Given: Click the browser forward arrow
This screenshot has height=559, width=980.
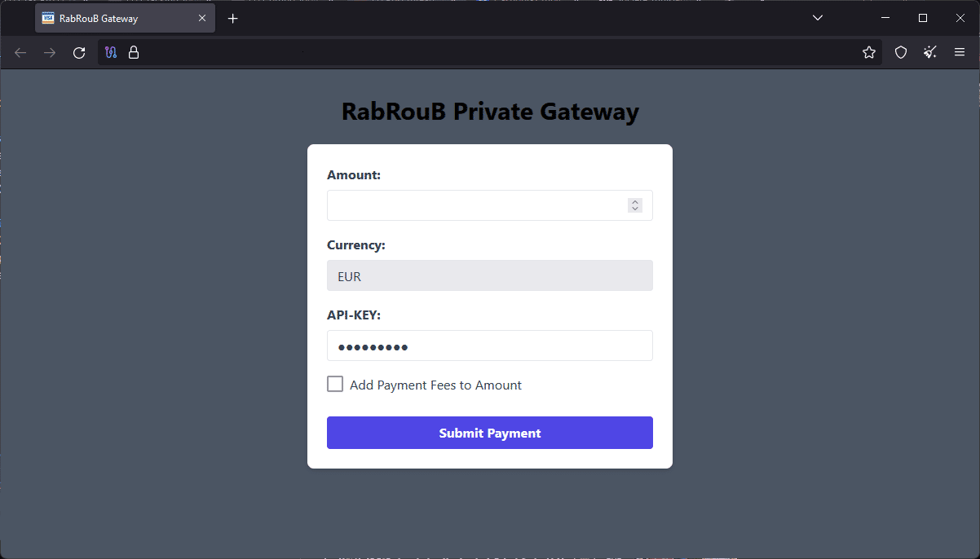Looking at the screenshot, I should (x=50, y=53).
